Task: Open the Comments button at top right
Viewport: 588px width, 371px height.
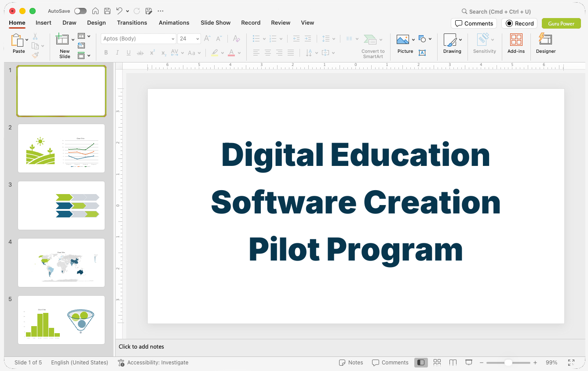Action: click(474, 23)
